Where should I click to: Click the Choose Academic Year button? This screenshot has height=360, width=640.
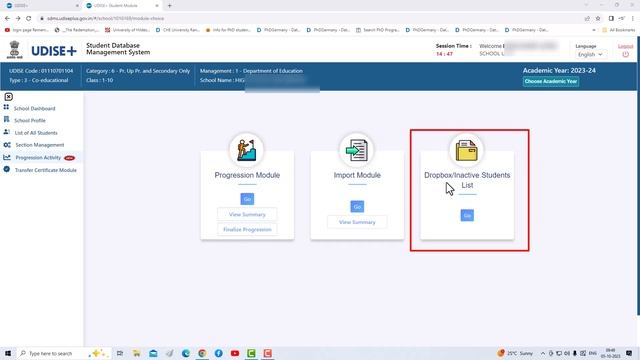pyautogui.click(x=551, y=81)
